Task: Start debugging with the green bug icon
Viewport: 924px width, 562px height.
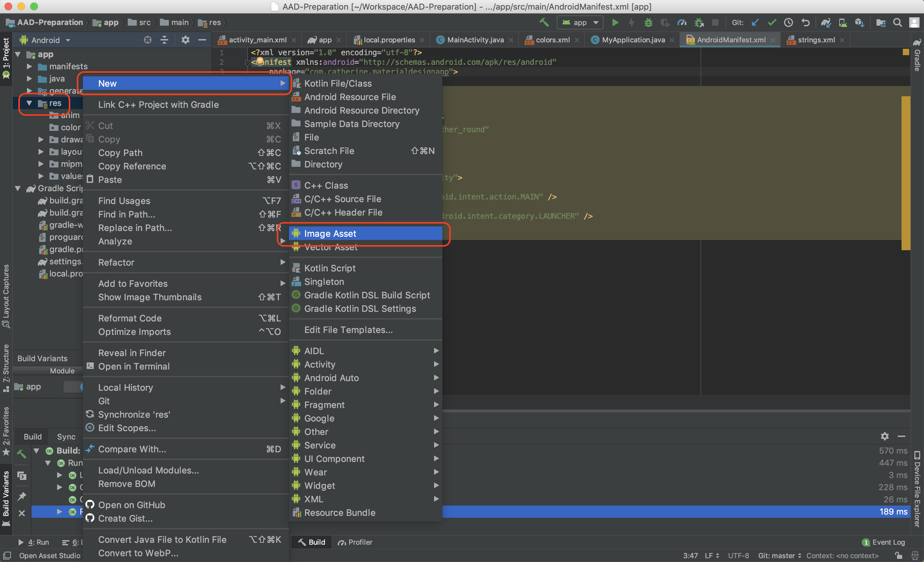Action: [649, 22]
